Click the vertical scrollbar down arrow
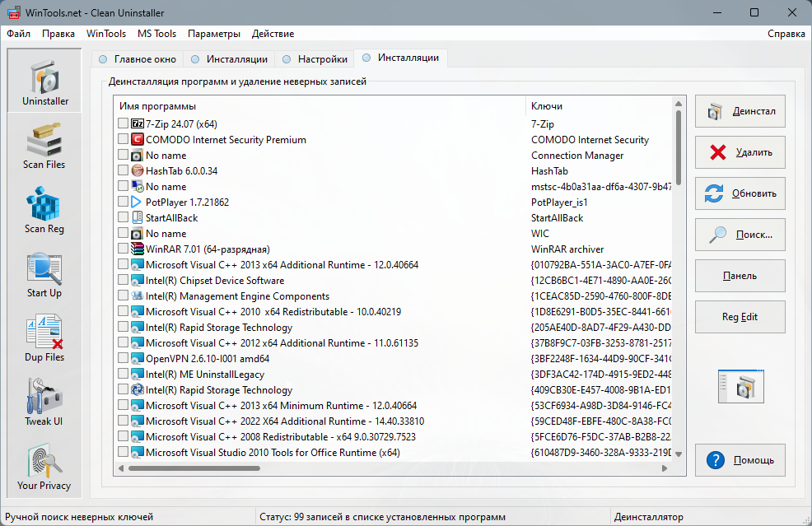Viewport: 812px width, 526px height. pyautogui.click(x=679, y=454)
